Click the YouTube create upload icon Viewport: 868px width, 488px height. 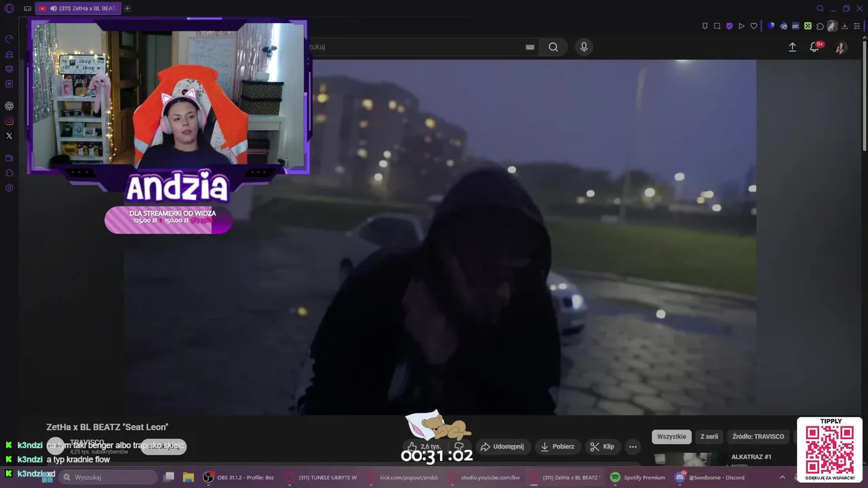click(x=792, y=47)
